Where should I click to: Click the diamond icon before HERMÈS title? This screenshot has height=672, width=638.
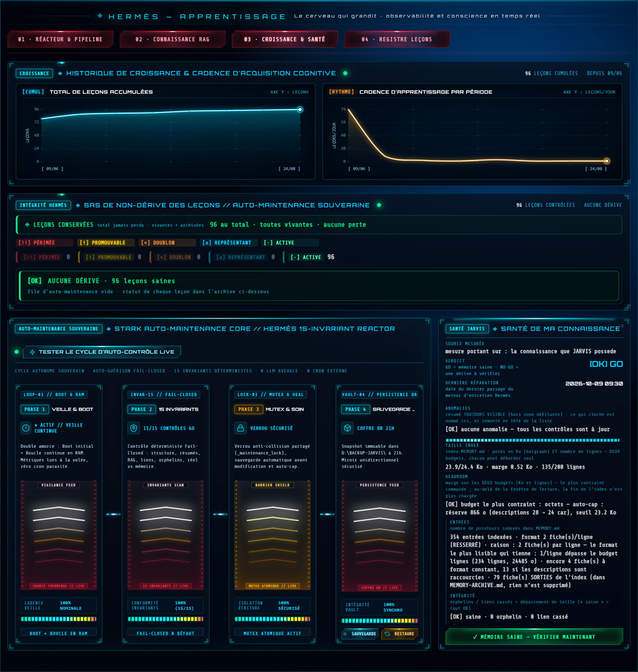click(x=100, y=16)
